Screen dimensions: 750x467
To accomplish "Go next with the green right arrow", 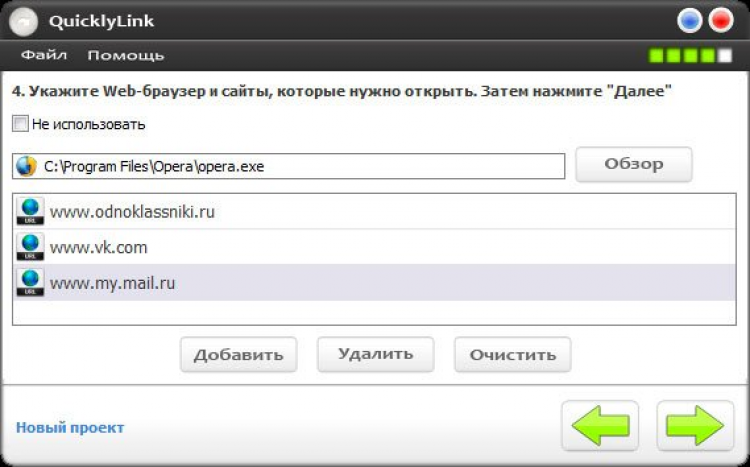I will point(695,425).
